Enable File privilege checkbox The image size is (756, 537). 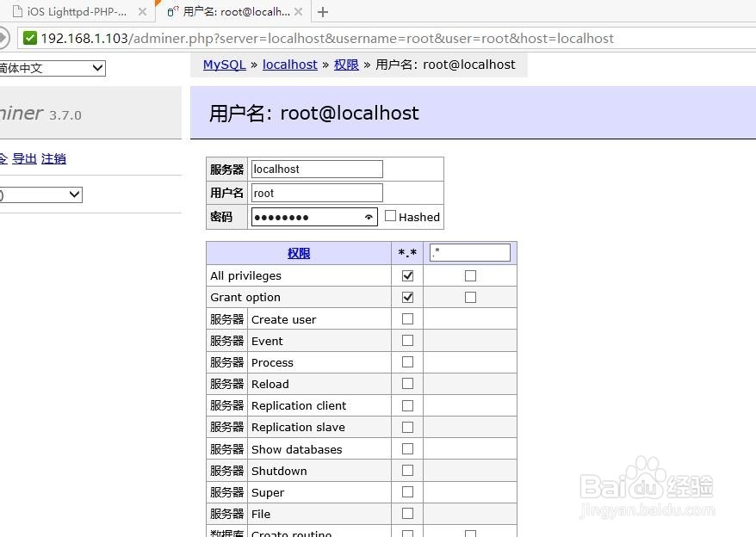click(407, 514)
